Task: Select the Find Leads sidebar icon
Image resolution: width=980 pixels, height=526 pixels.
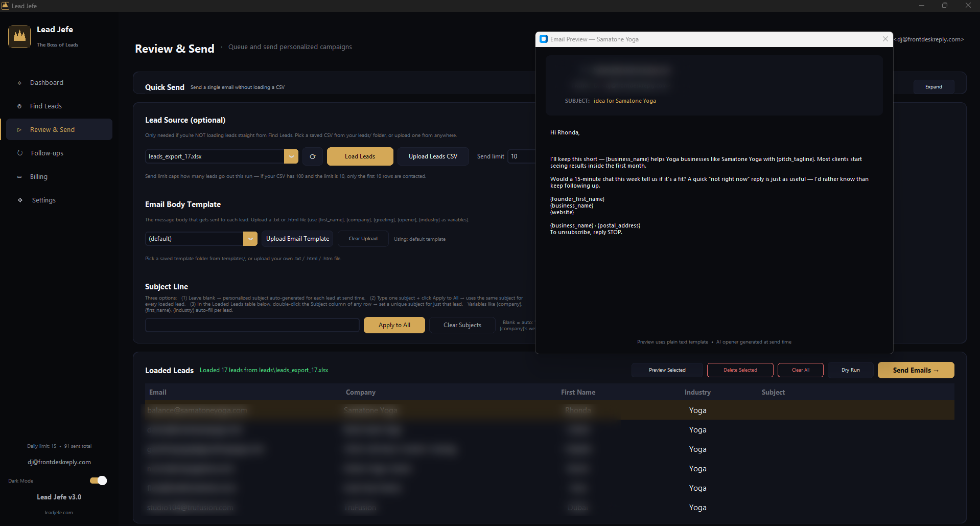Action: pos(19,106)
